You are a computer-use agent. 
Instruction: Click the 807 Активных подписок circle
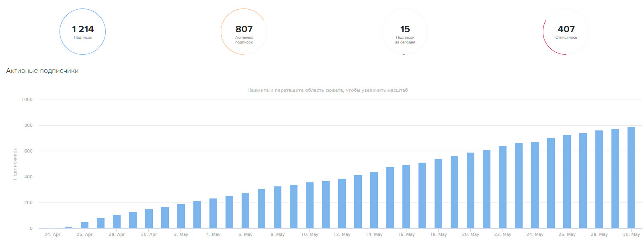(x=244, y=31)
